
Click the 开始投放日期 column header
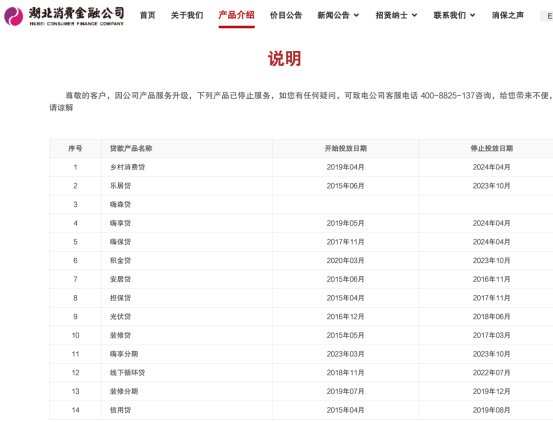(346, 148)
